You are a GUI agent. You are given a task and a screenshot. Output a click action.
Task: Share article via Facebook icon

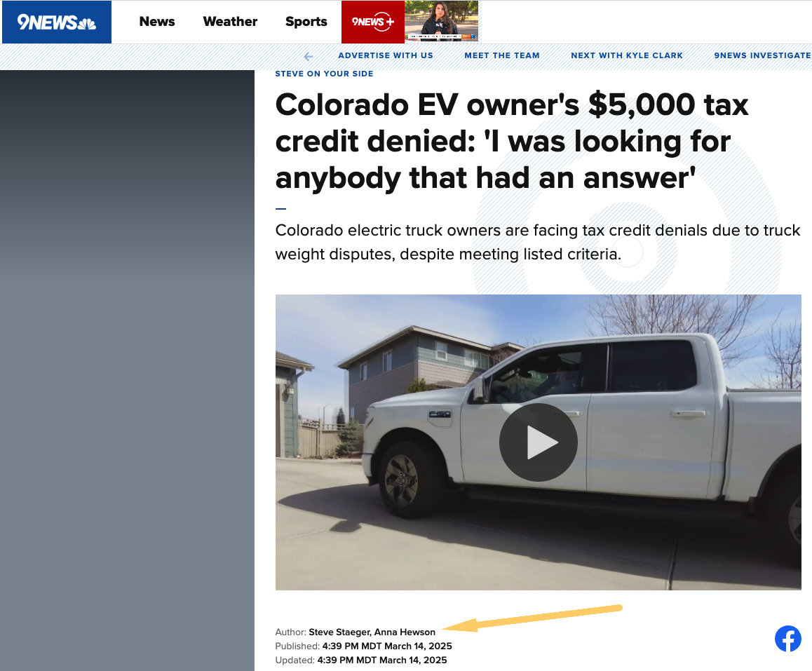[x=787, y=638]
